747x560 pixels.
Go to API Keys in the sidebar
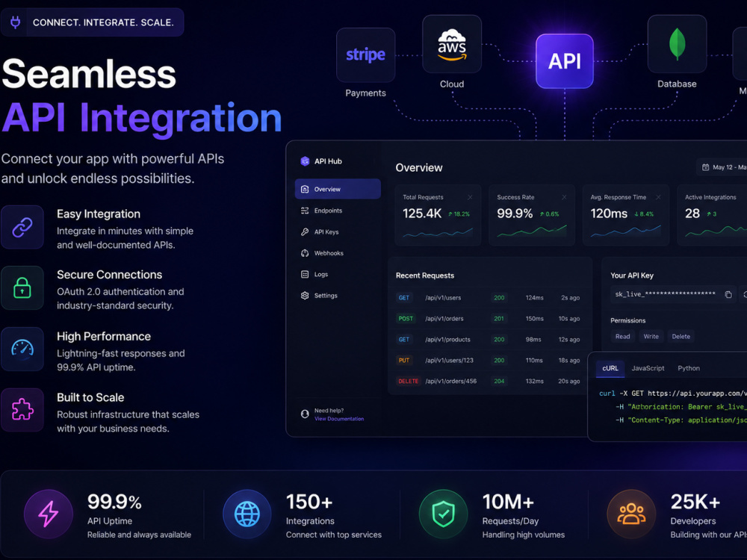(x=338, y=232)
